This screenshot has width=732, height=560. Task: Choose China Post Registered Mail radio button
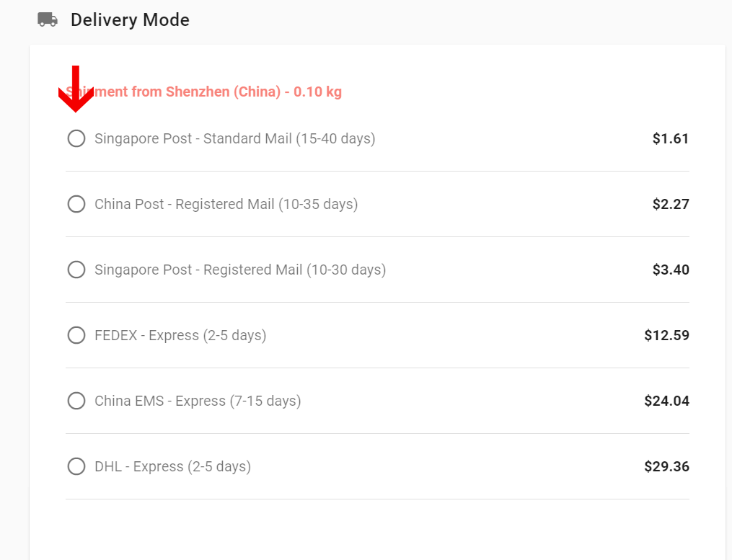point(76,204)
